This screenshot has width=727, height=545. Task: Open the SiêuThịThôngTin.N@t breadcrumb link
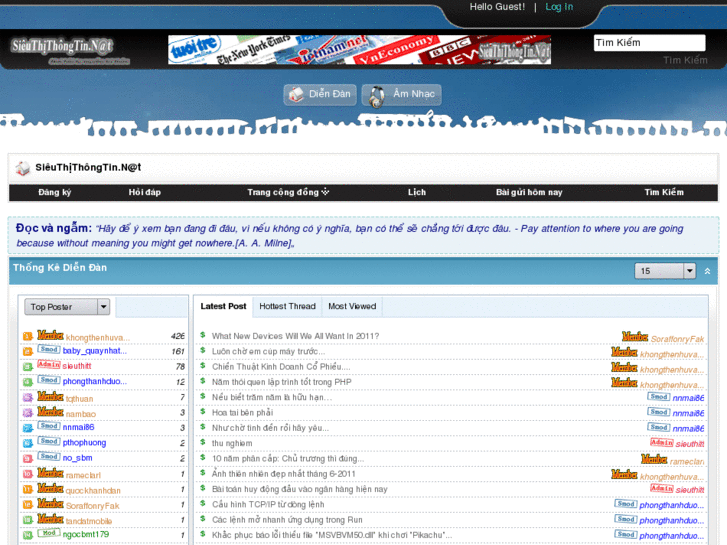click(88, 167)
